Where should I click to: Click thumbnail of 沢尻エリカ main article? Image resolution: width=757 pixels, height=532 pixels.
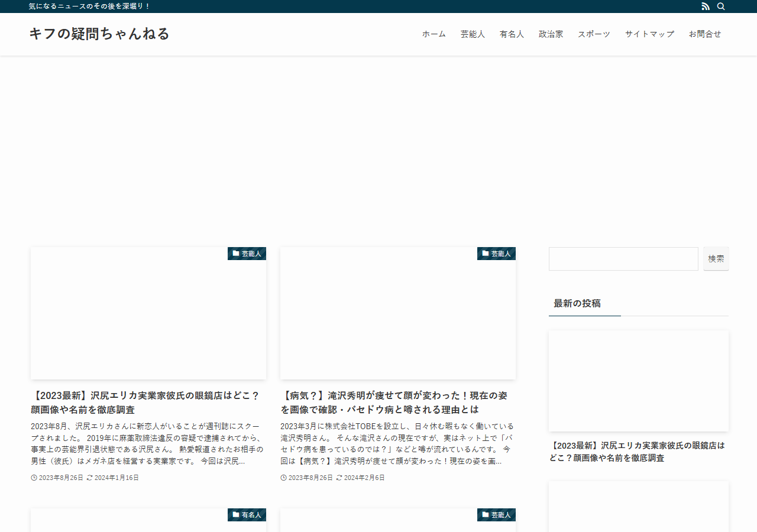click(148, 313)
